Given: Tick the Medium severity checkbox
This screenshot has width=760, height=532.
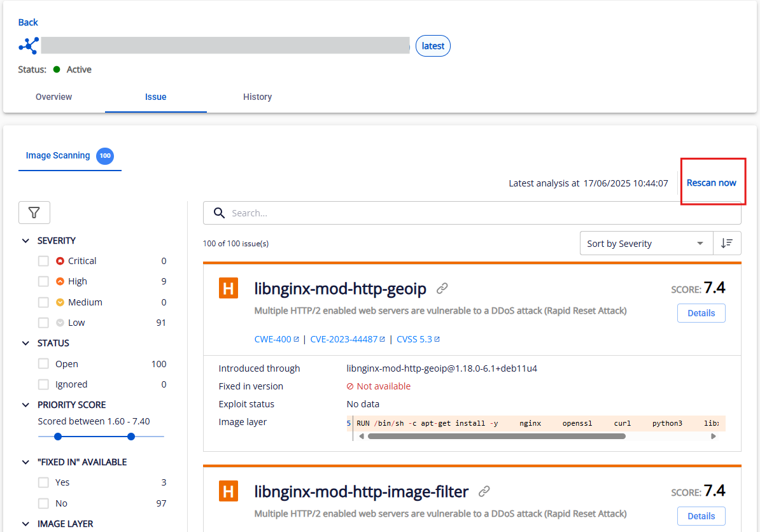Looking at the screenshot, I should (x=44, y=302).
